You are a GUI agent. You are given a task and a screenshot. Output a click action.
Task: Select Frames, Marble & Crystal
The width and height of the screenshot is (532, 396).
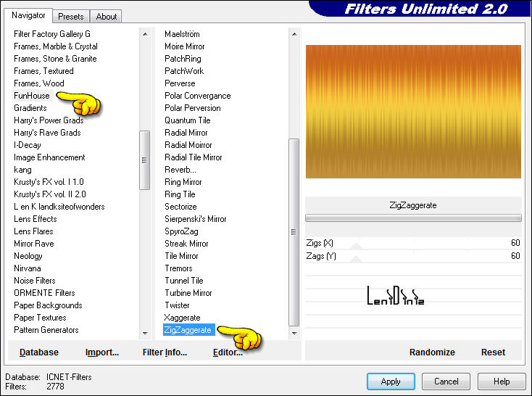(x=56, y=46)
